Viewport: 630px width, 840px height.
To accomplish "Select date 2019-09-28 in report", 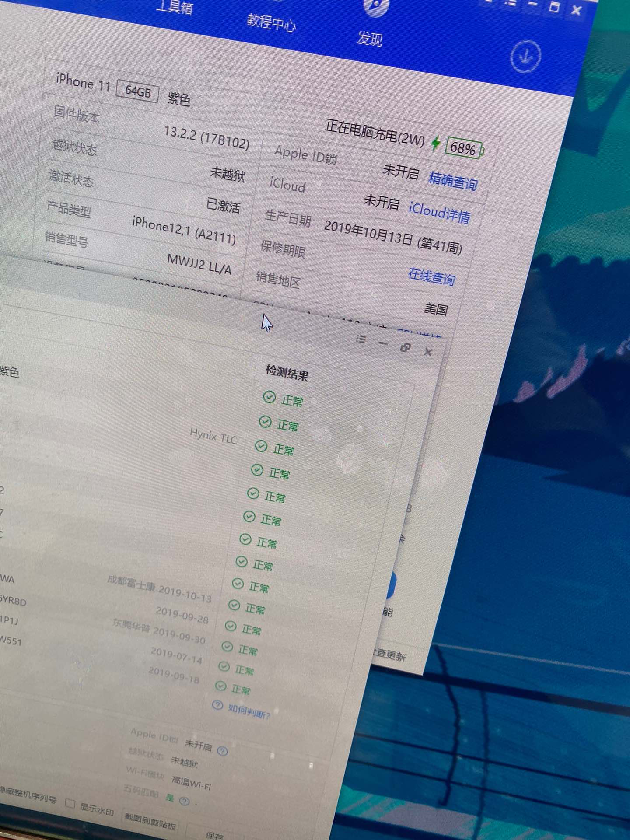I will point(182,615).
